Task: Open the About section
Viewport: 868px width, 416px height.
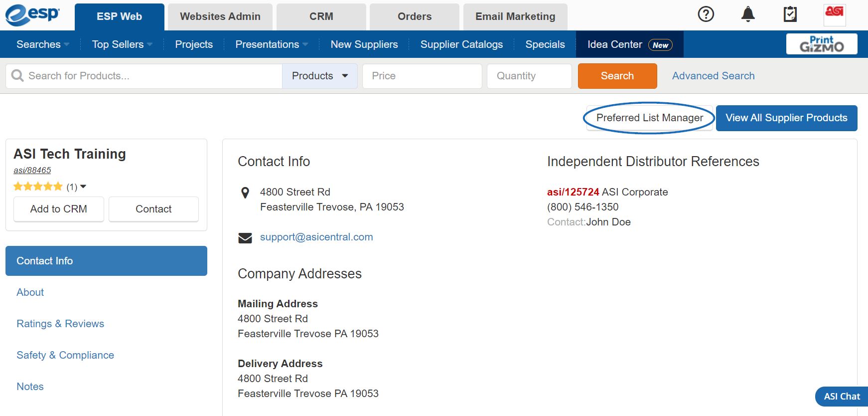Action: [30, 292]
